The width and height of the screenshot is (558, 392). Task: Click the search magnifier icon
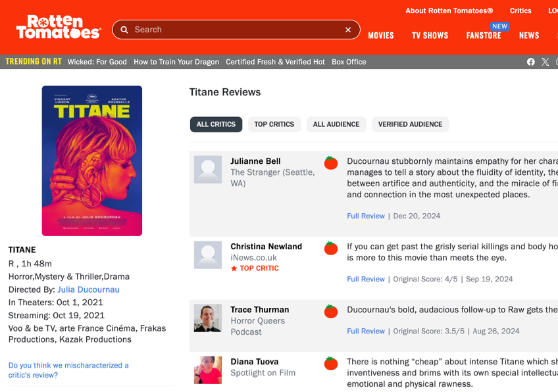[x=124, y=30]
